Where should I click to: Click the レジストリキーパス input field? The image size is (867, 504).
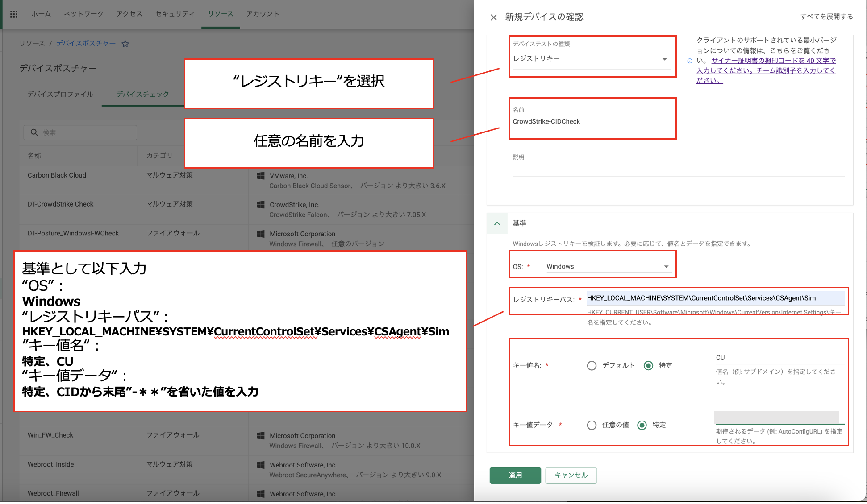coord(716,298)
